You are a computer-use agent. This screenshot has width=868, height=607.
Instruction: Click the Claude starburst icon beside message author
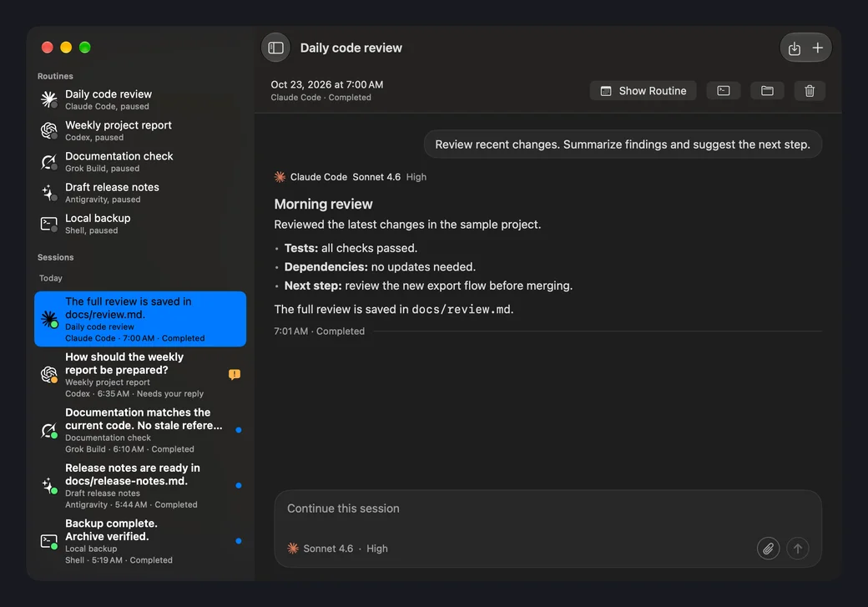[x=280, y=177]
